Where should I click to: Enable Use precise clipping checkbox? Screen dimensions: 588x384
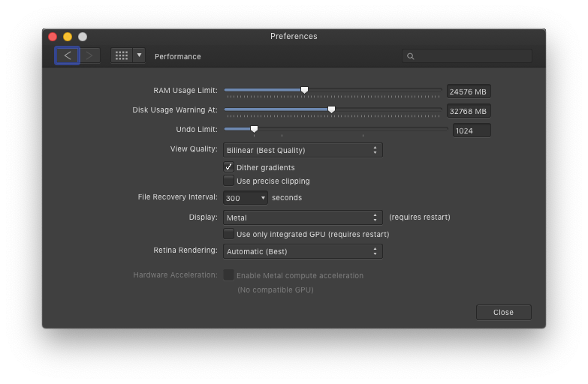point(228,181)
